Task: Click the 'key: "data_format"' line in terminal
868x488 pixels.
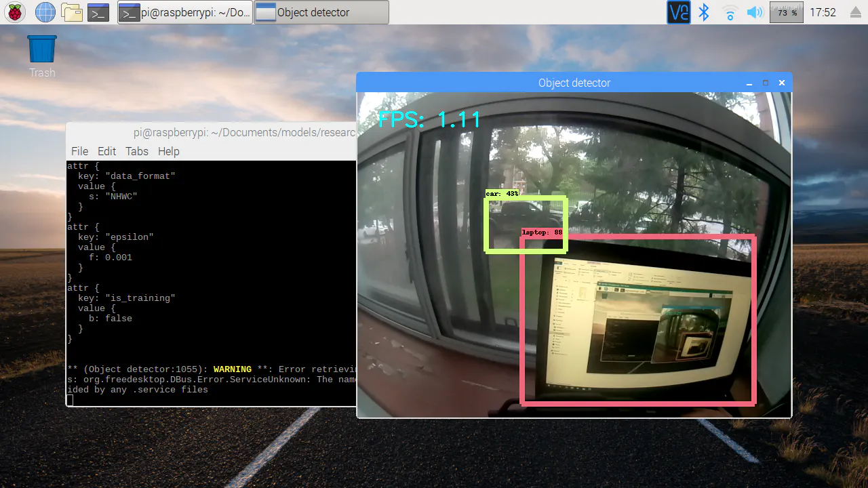Action: point(126,176)
